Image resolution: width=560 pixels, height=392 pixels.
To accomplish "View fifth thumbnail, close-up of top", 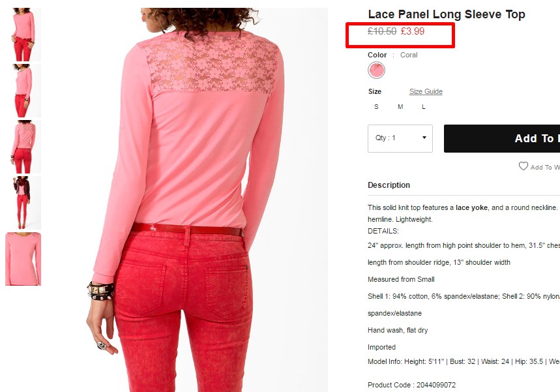I will click(x=23, y=259).
